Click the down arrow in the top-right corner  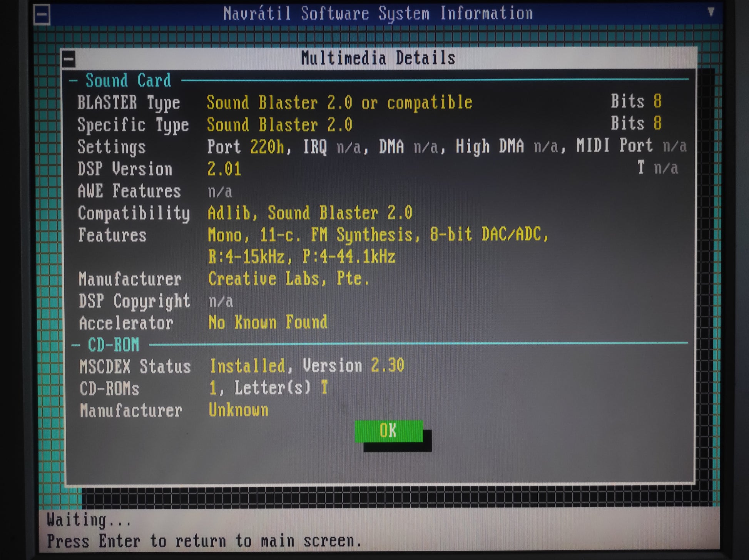coord(711,12)
